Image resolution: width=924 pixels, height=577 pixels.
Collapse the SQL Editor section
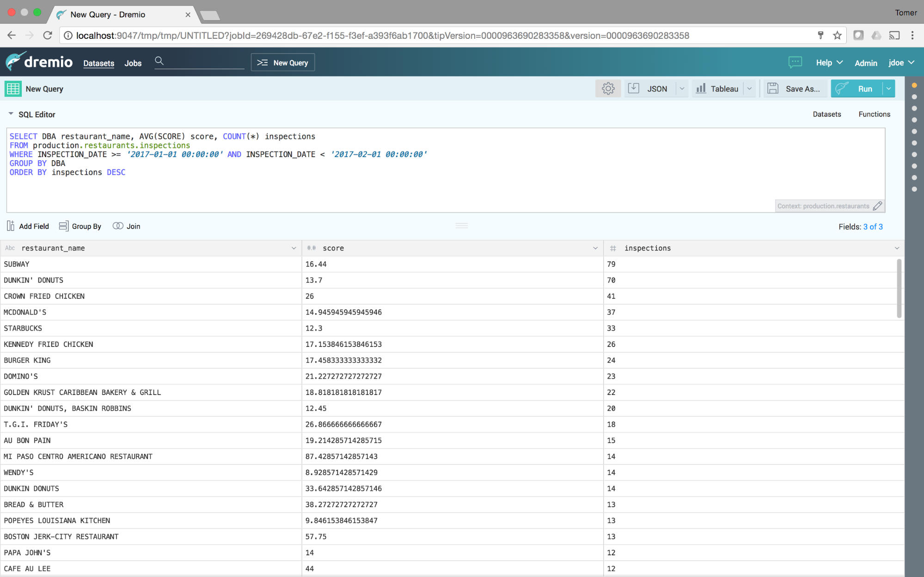click(11, 114)
